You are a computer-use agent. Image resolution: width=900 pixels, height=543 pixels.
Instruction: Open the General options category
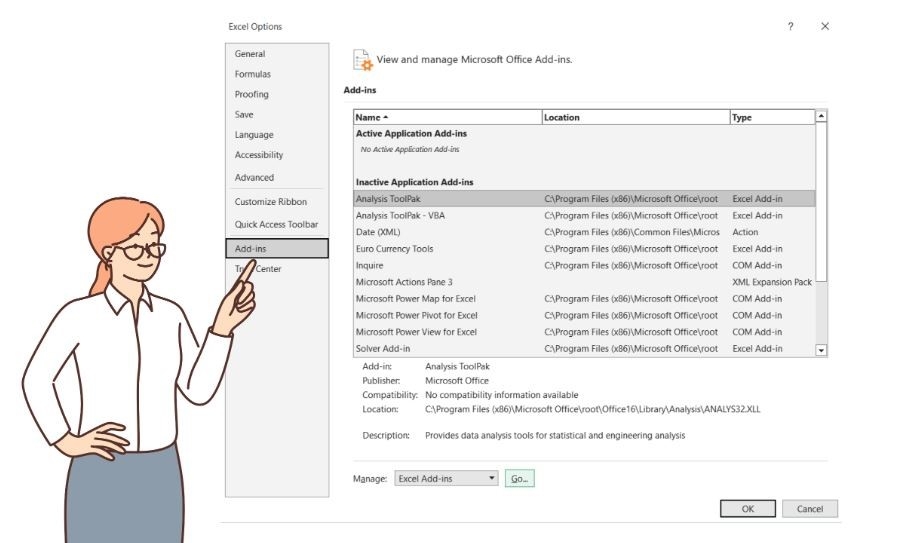coord(250,53)
